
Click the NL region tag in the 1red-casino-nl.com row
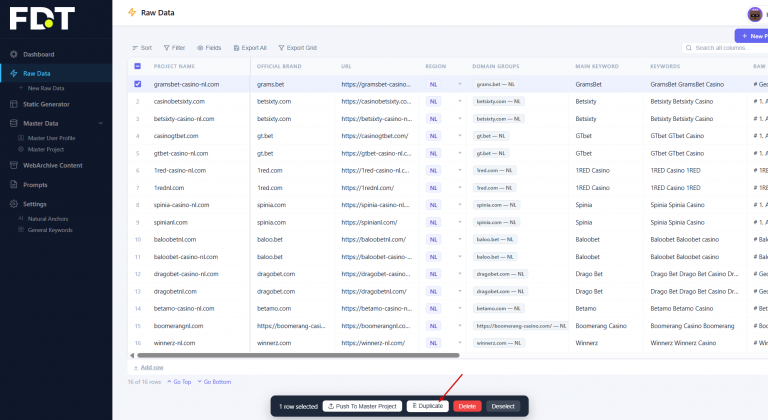(433, 171)
